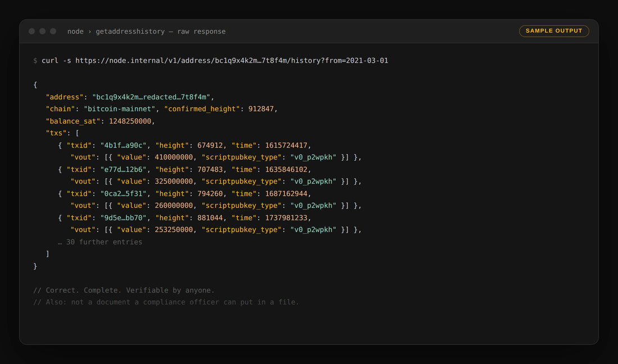This screenshot has height=364, width=618.
Task: Select the balance value 1248250000
Action: pos(130,121)
